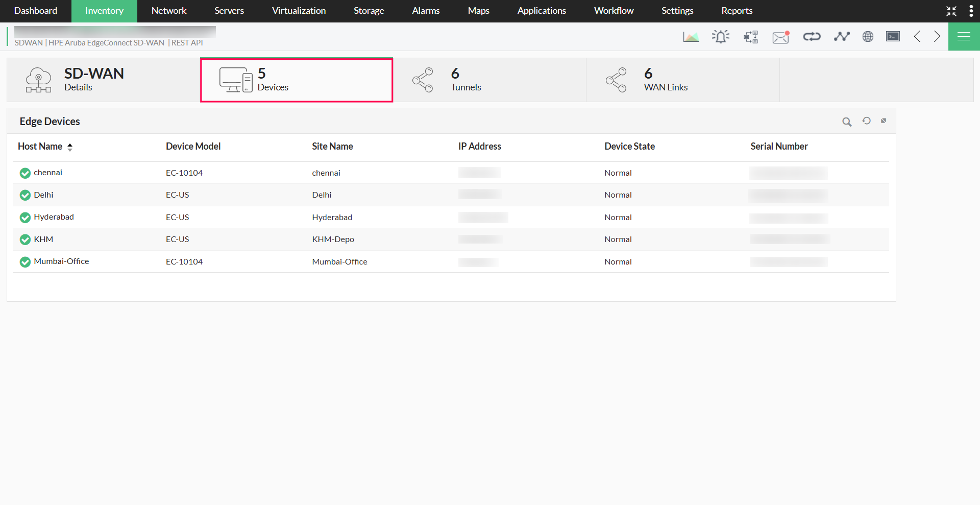Click the URL monitor chain-link icon

click(812, 36)
